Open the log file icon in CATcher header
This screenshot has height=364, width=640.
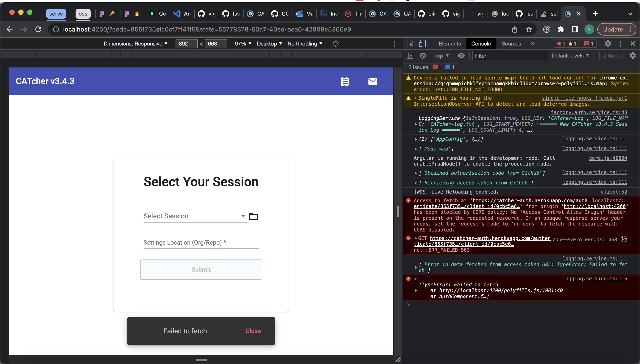pos(345,81)
